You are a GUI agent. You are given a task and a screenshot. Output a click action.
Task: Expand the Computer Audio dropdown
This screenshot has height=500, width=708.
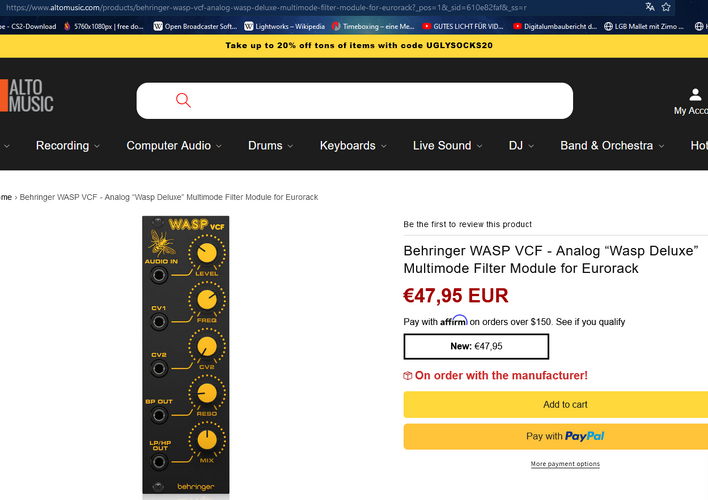[x=174, y=145]
